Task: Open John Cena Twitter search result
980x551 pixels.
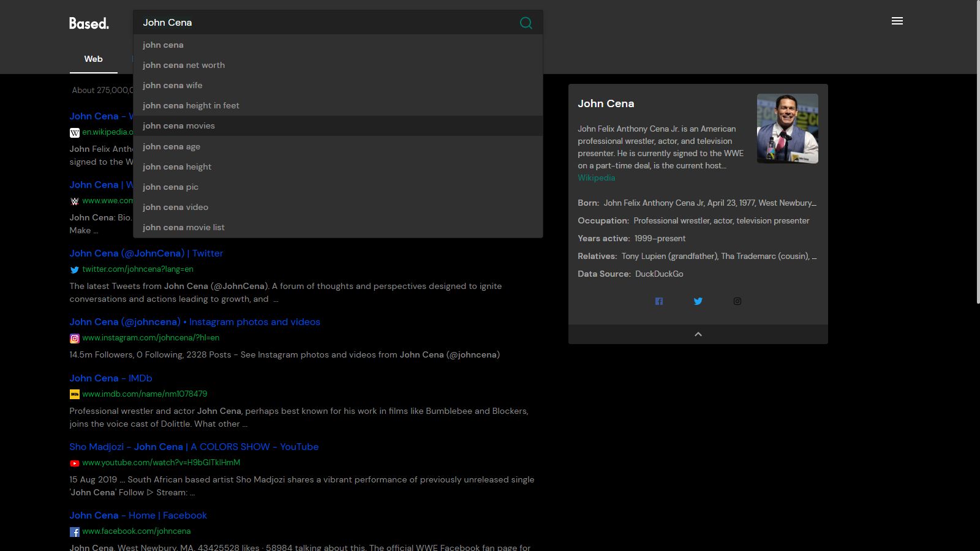Action: [x=146, y=253]
